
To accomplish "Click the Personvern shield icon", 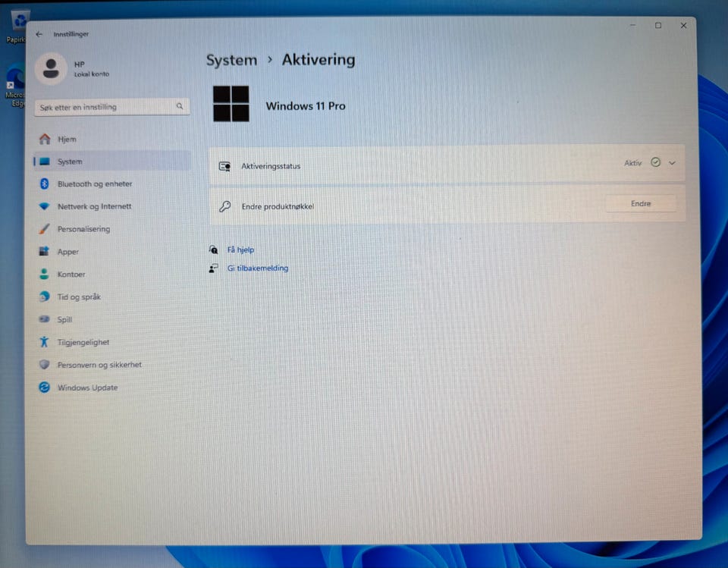I will click(x=44, y=365).
